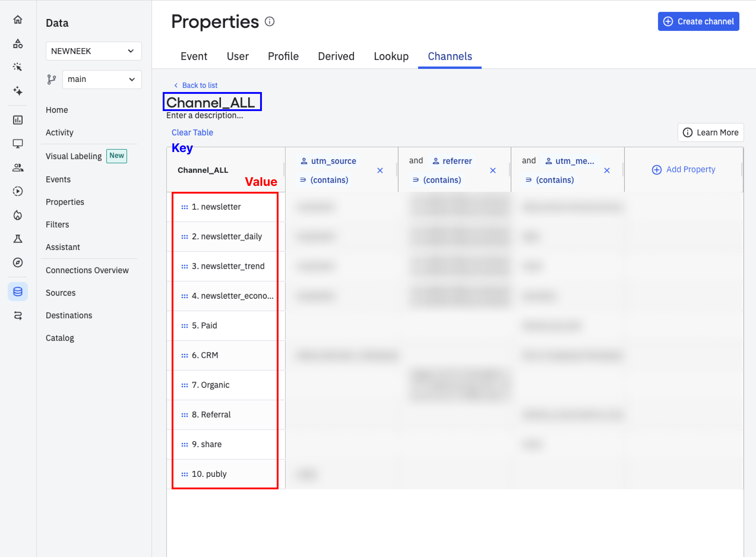Open the play-circle icon in left rail
The width and height of the screenshot is (756, 557).
click(18, 191)
